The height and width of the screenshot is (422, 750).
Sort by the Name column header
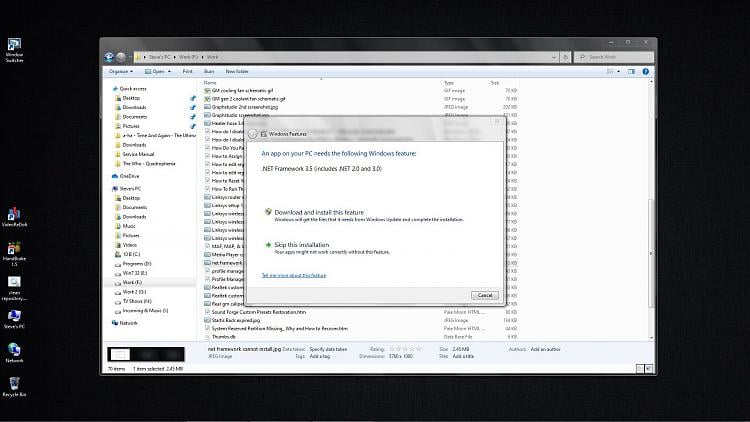tap(210, 83)
